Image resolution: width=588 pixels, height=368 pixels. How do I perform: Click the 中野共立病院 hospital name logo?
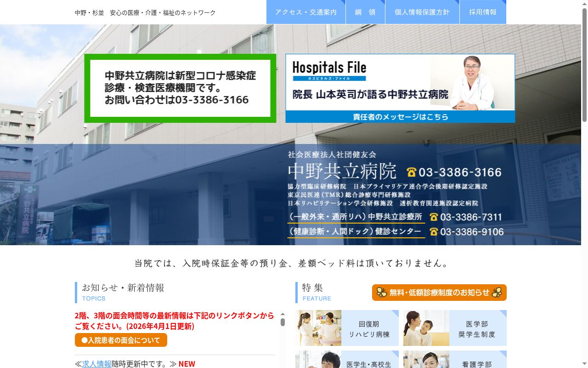point(342,172)
